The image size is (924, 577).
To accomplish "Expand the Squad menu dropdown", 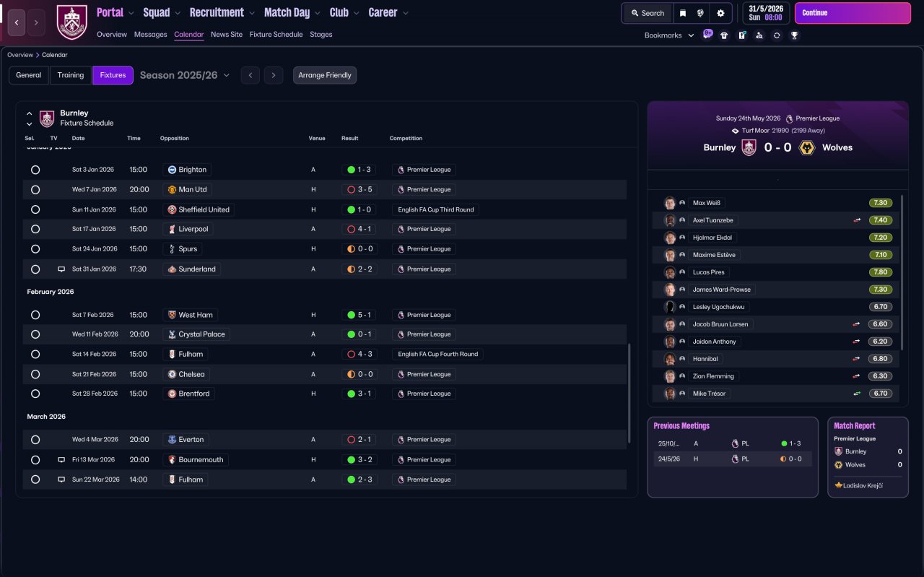I will [x=178, y=13].
